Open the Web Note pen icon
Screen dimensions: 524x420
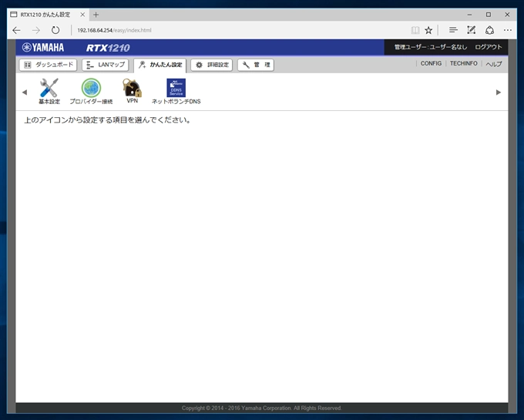click(471, 30)
